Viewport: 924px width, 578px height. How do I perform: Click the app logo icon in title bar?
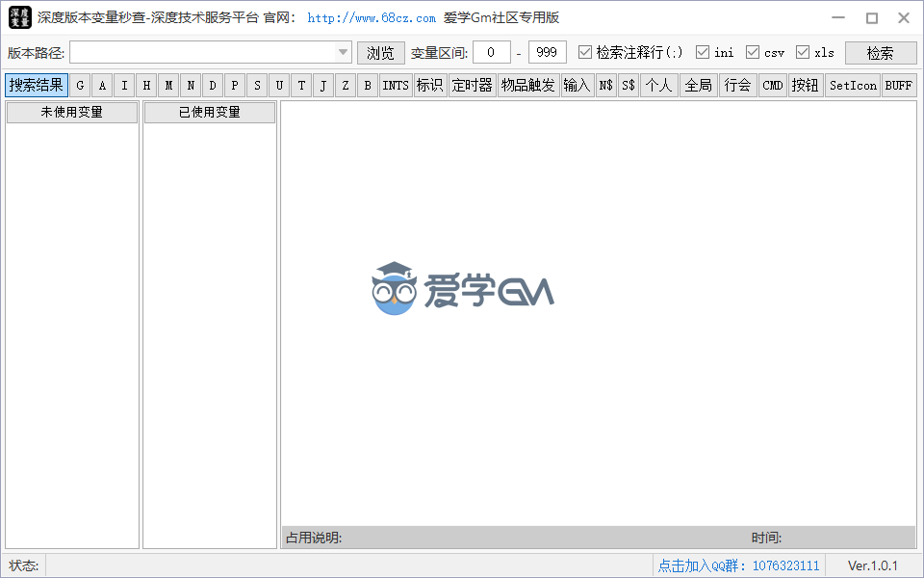[19, 17]
